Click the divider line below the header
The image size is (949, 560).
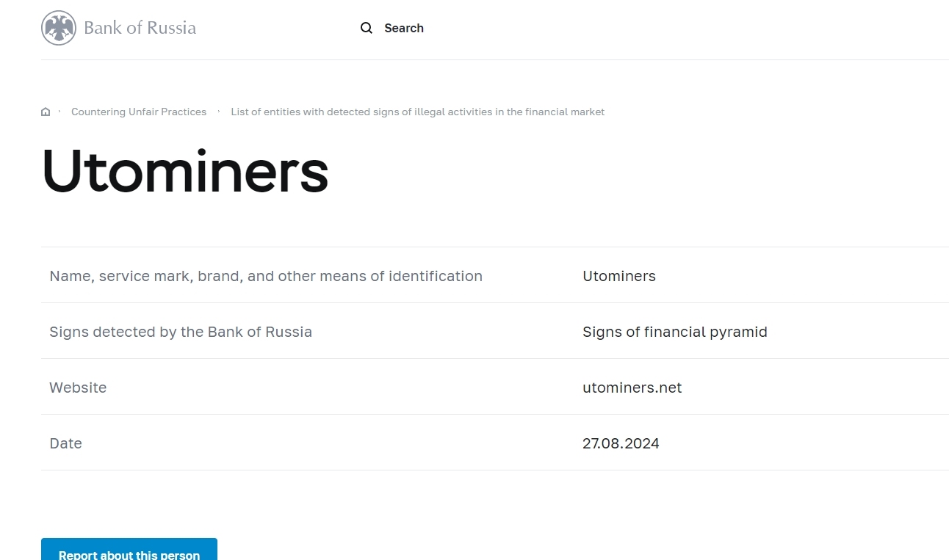[x=494, y=59]
